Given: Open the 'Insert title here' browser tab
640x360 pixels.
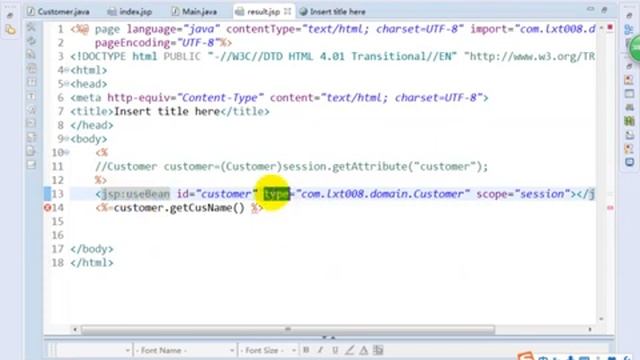Looking at the screenshot, I should click(332, 11).
